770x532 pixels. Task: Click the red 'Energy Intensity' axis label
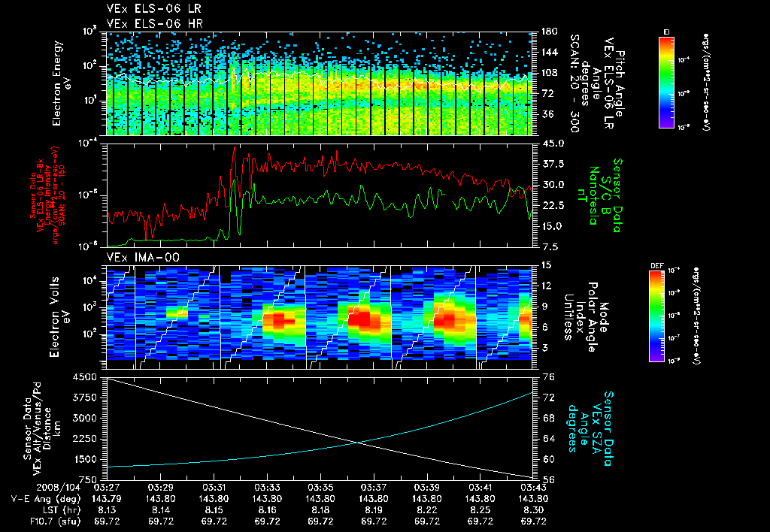[48, 195]
